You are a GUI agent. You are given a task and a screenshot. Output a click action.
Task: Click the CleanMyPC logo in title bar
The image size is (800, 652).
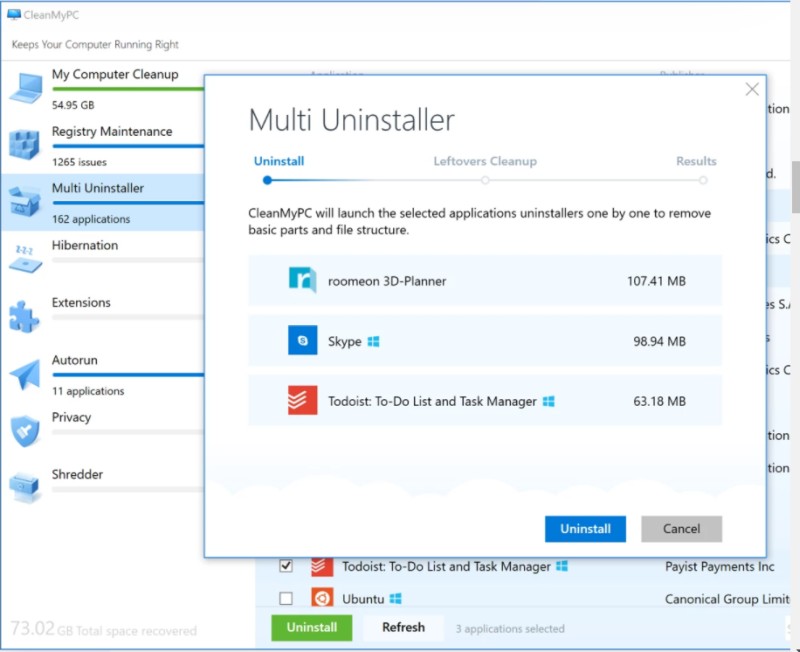pyautogui.click(x=14, y=15)
